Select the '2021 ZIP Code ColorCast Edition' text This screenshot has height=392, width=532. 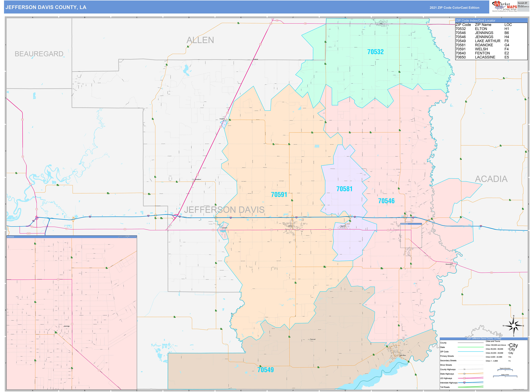pyautogui.click(x=454, y=8)
